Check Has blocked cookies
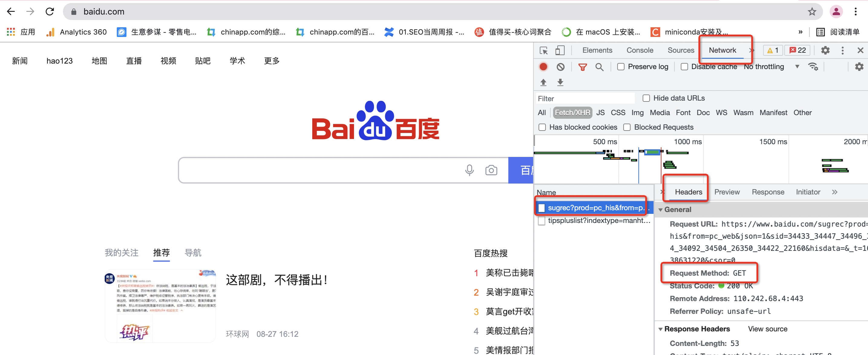Screen dimensions: 868x355 [542, 127]
